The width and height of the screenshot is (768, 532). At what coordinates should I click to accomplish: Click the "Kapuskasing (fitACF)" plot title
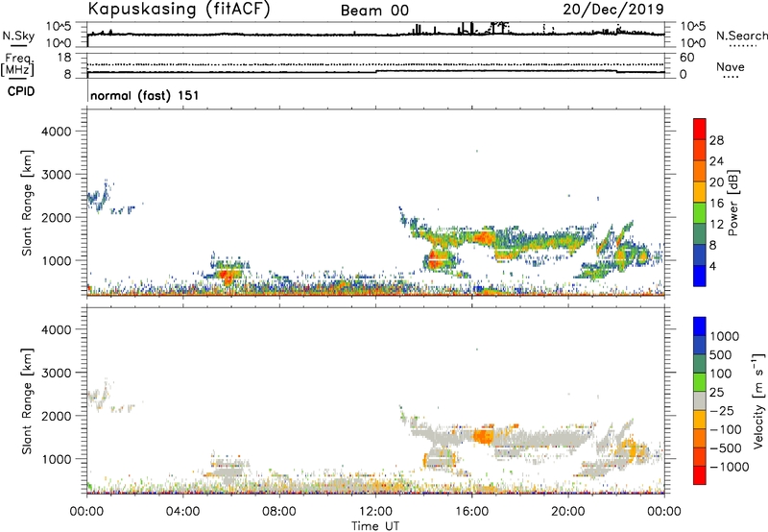pyautogui.click(x=179, y=9)
